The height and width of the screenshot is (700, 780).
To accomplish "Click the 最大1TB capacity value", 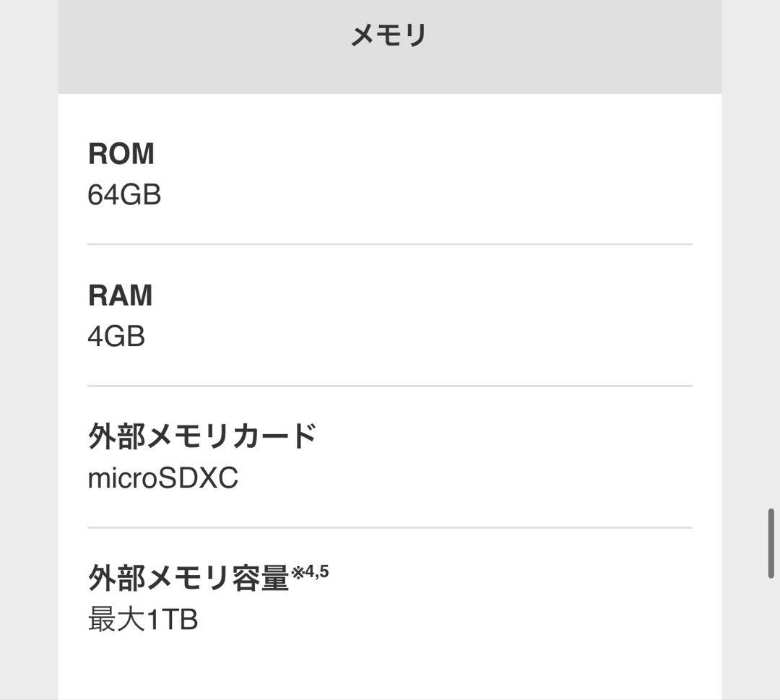I will point(143,620).
